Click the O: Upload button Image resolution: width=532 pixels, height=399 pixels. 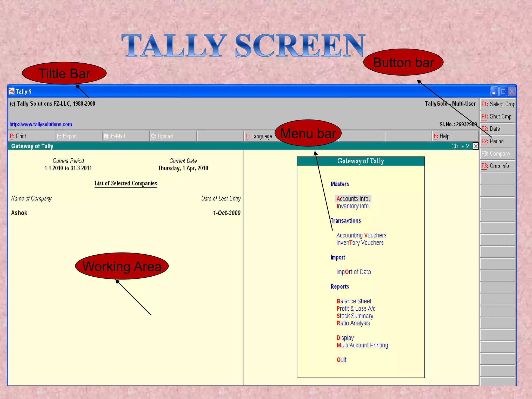pos(173,136)
